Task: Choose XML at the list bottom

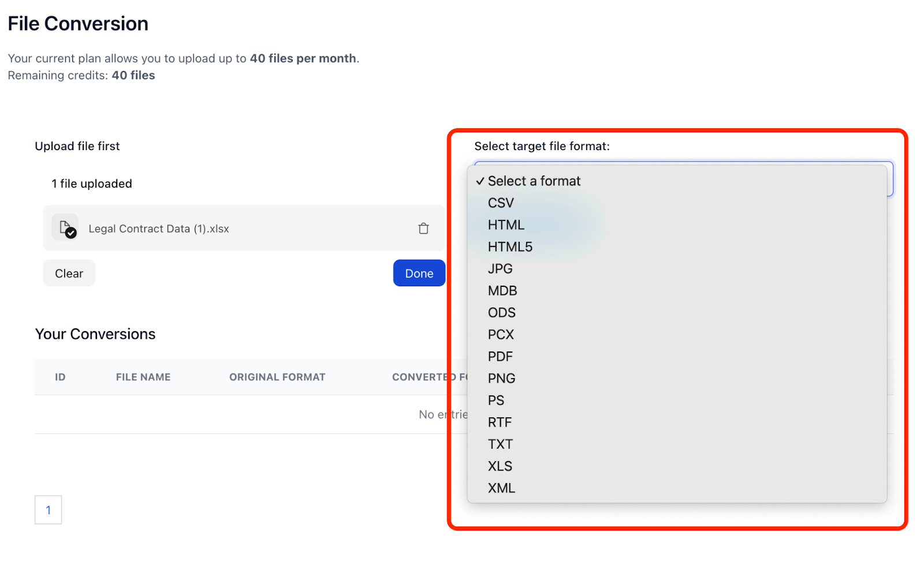Action: coord(501,488)
